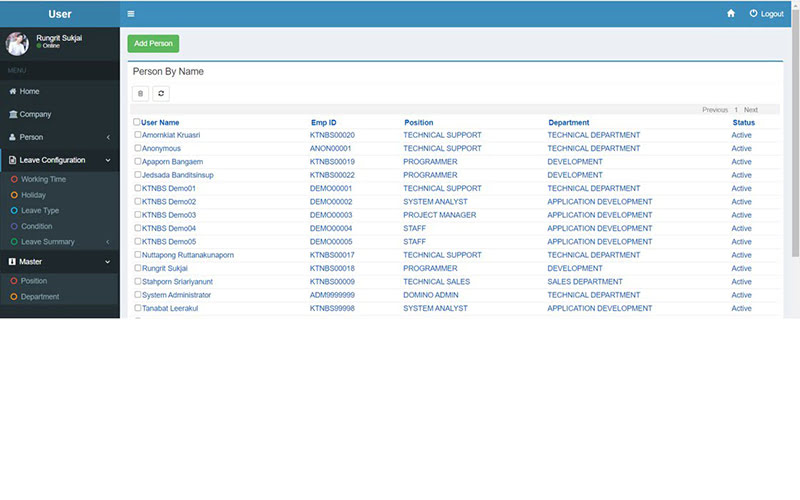Viewport: 800px width, 500px height.
Task: Click the blue circle beside Leave Type
Action: (x=14, y=210)
